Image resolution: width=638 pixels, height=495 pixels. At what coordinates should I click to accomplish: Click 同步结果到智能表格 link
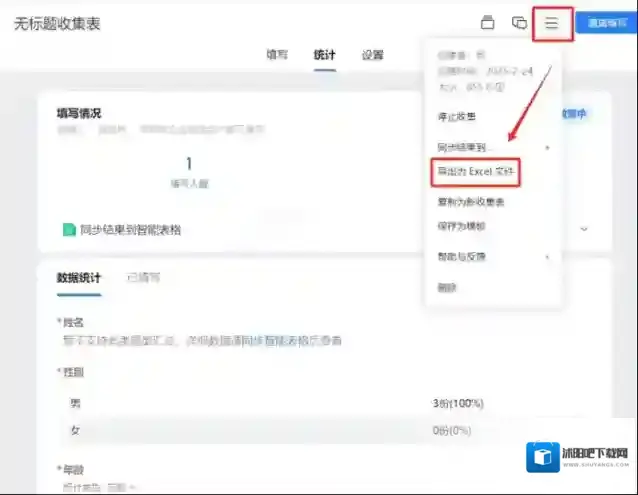[131, 230]
